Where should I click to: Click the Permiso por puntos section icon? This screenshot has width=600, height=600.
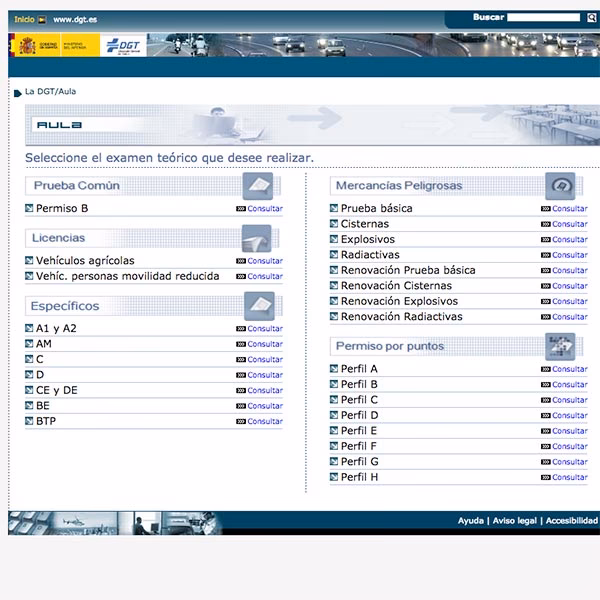[x=559, y=346]
